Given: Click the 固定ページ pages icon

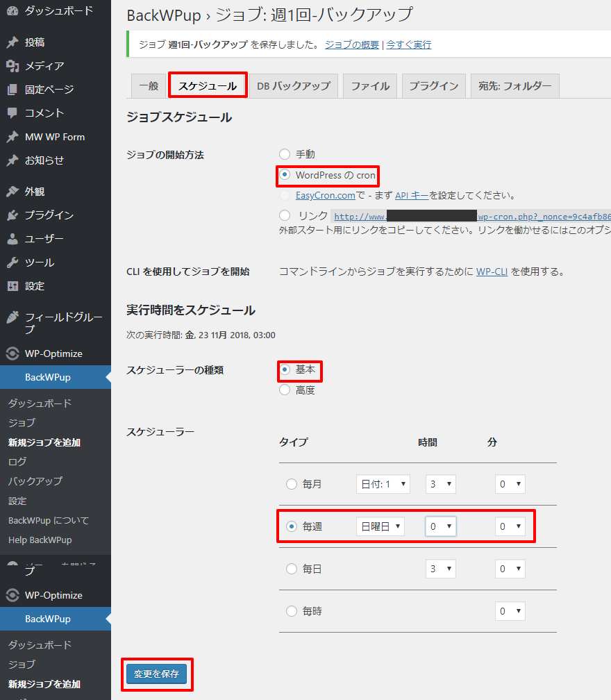Looking at the screenshot, I should tap(12, 90).
